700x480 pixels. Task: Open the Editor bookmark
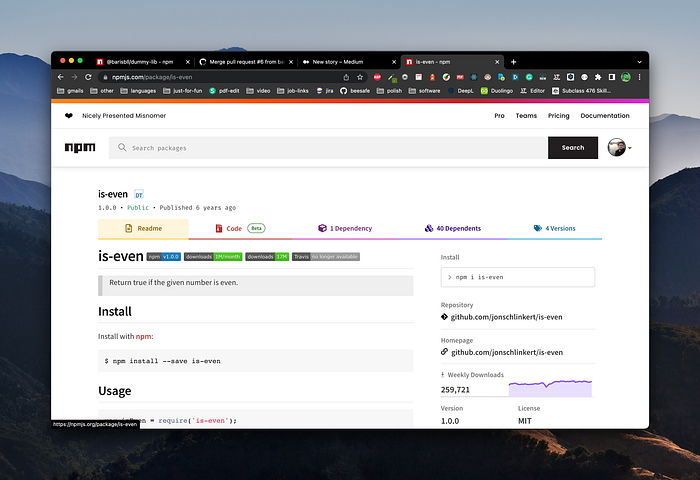pyautogui.click(x=533, y=91)
